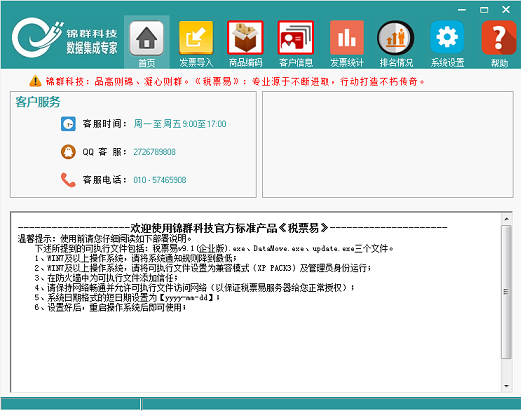Screen dimensions: 521x411
Task: Click the empty right-side info panel
Action: [x=388, y=144]
